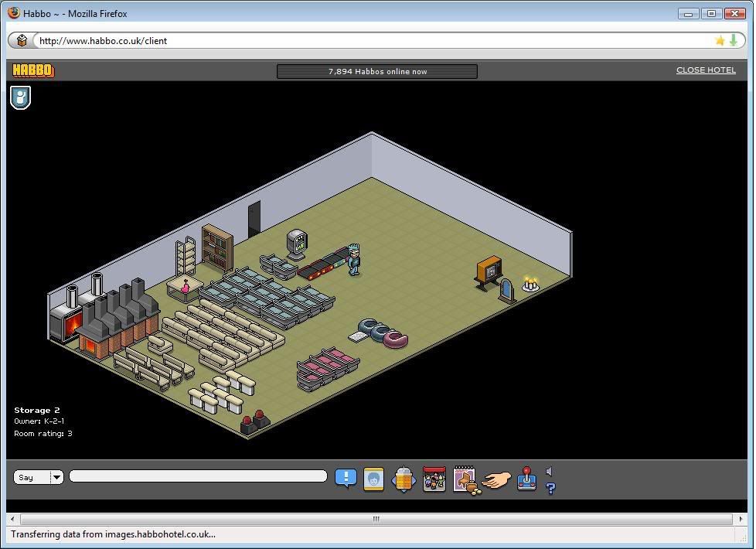The width and height of the screenshot is (756, 549).
Task: Click the yellow bookmark star in address bar
Action: tap(720, 40)
